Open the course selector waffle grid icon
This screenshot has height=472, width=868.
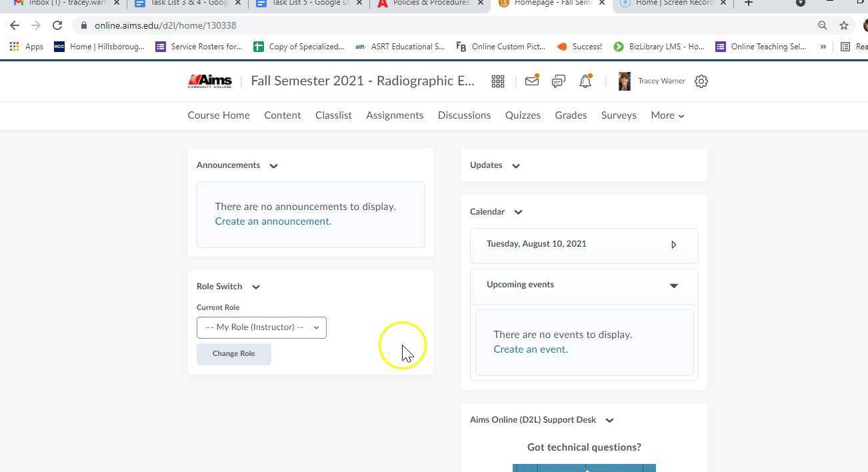[x=497, y=81]
